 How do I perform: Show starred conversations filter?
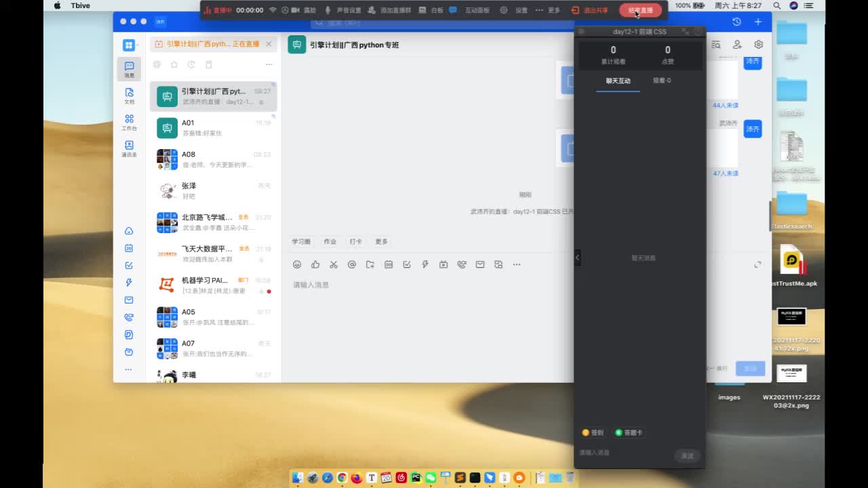174,64
